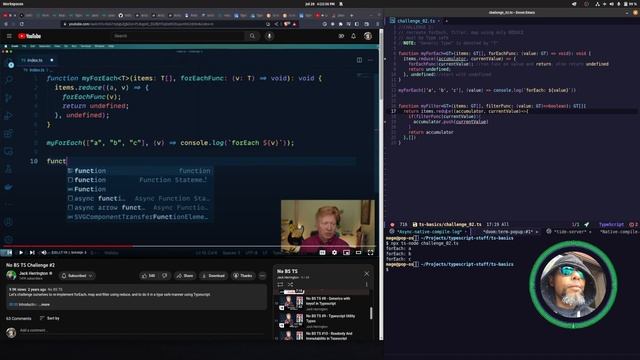
Task: Add a new tab in Emacs tab bar
Action: pyautogui.click(x=447, y=21)
